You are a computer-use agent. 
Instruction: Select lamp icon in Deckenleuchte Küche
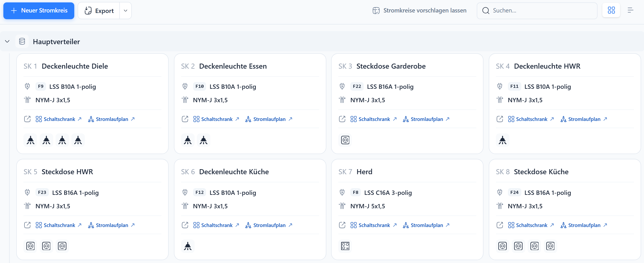tap(188, 246)
